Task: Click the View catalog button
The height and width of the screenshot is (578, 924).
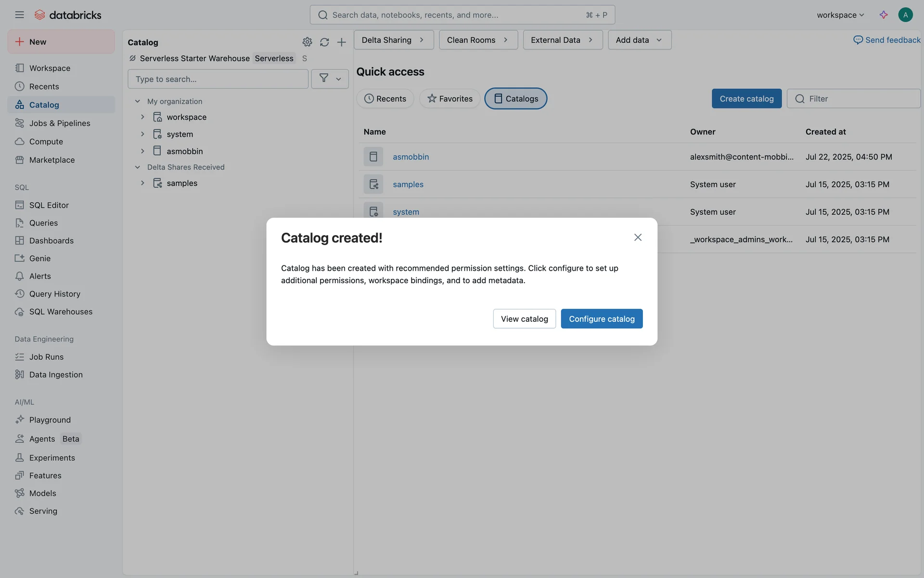Action: coord(524,319)
